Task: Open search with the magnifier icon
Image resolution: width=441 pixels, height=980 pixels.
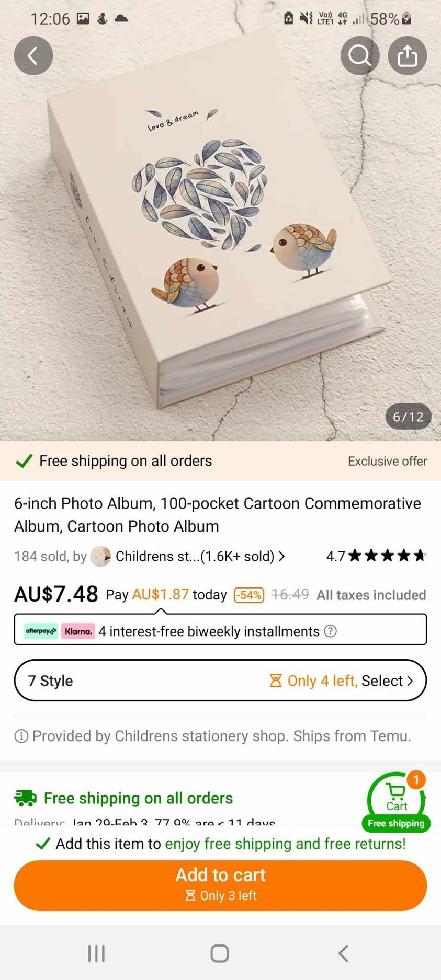Action: (360, 55)
